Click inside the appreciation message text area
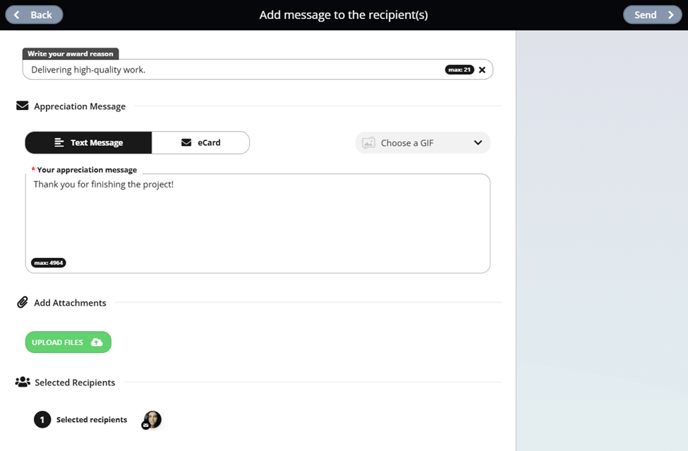The image size is (688, 451). point(258,223)
